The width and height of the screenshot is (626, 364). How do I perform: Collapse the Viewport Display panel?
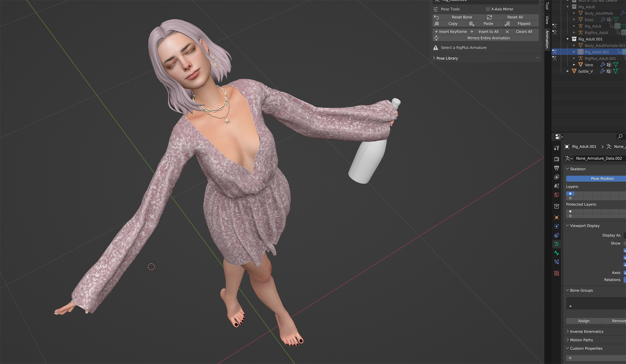pos(567,226)
